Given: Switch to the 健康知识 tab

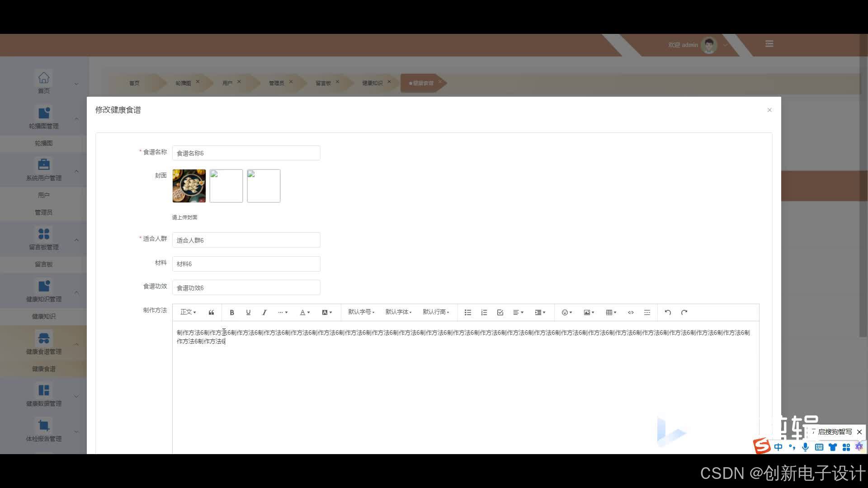Looking at the screenshot, I should click(372, 83).
